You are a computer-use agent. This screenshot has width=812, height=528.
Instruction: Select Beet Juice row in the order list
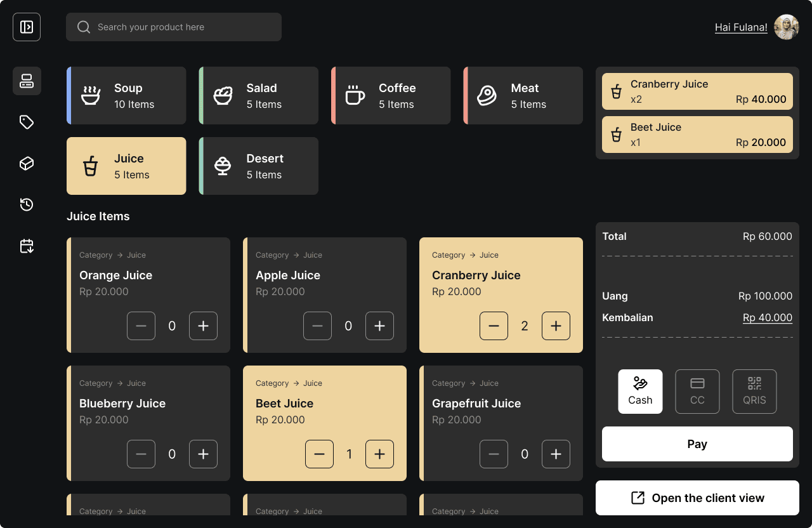[x=697, y=135]
